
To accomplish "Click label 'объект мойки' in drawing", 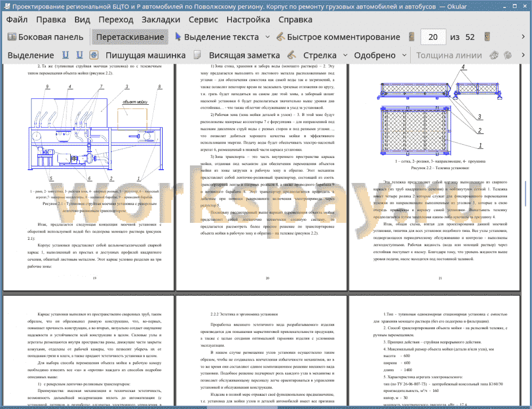I will (135, 102).
